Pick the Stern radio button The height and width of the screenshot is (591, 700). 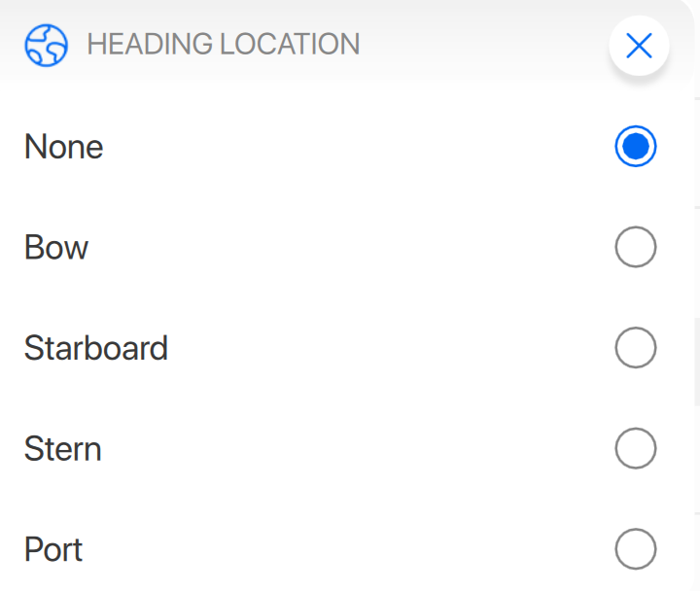tap(636, 448)
